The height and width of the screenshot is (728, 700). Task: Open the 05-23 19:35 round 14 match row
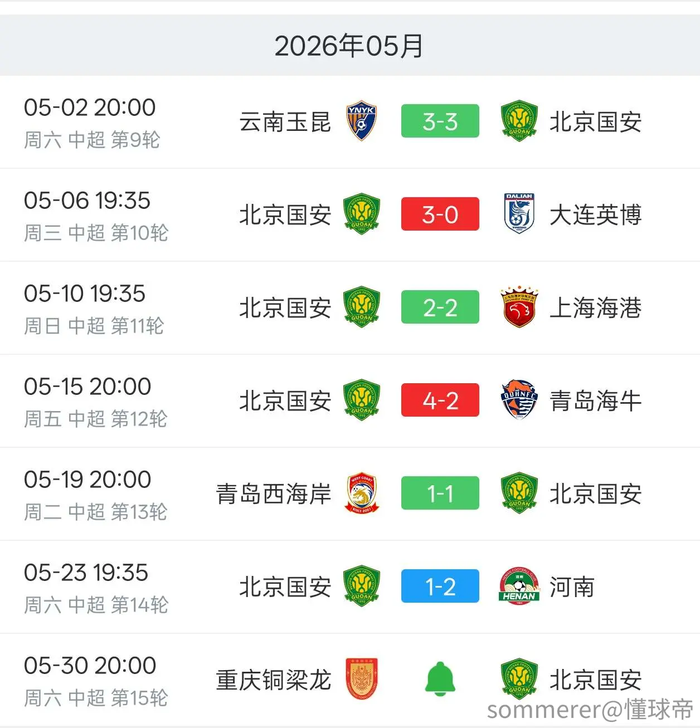click(350, 587)
